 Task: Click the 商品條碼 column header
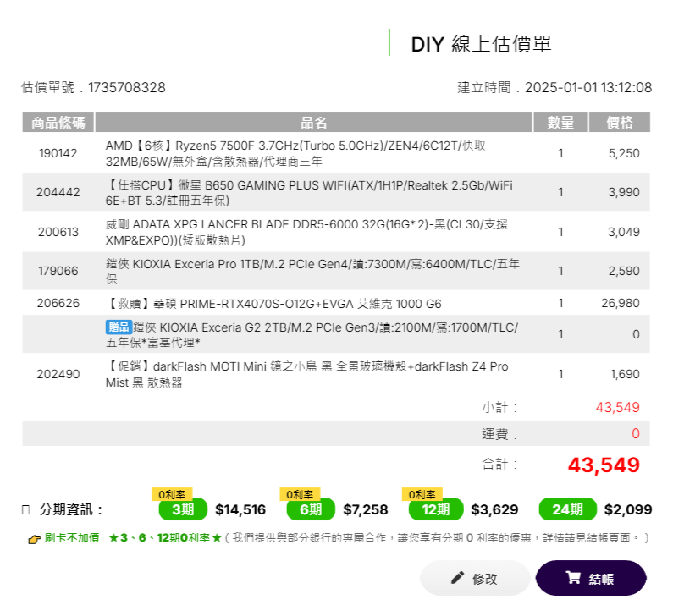coord(58,123)
